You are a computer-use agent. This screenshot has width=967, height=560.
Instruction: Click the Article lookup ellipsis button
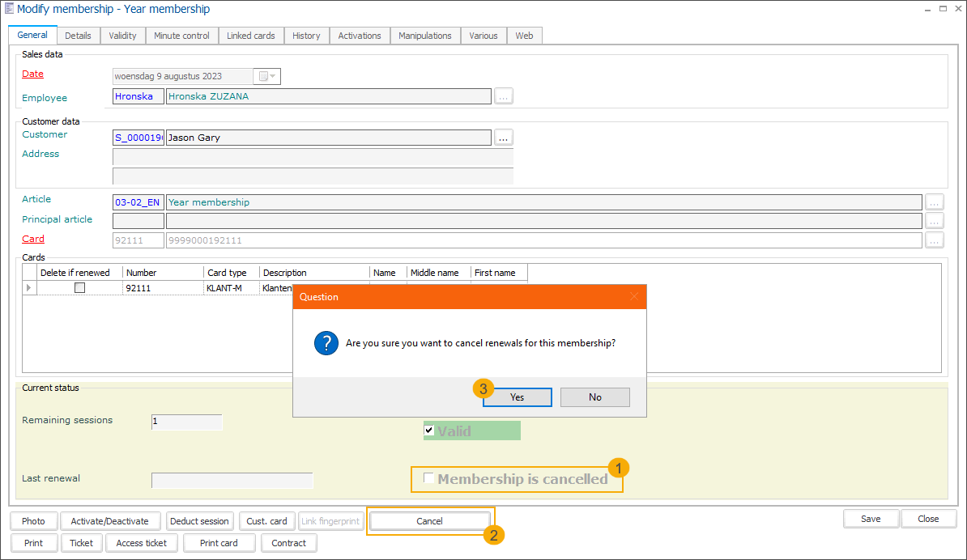click(935, 202)
